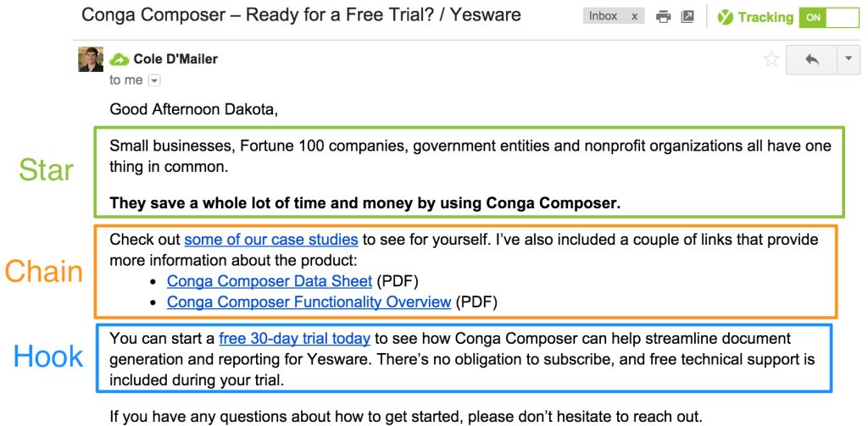
Task: Print this email with the printer icon
Action: click(664, 17)
